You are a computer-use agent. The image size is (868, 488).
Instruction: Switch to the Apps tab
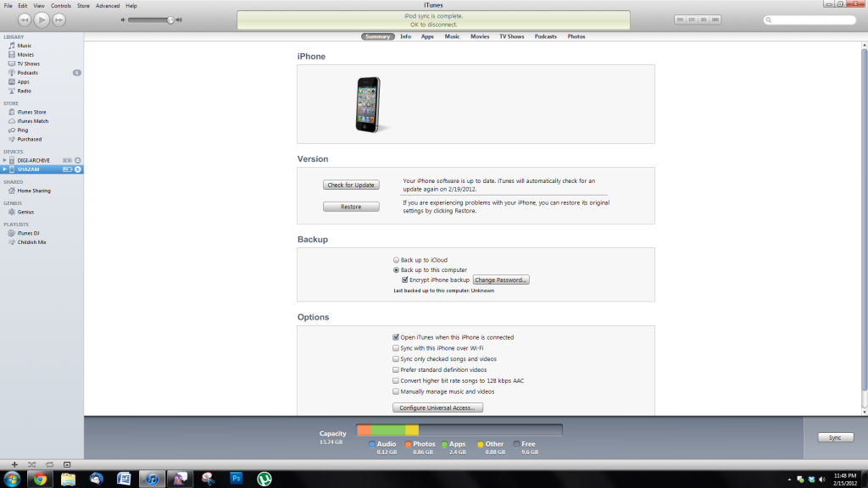click(427, 36)
